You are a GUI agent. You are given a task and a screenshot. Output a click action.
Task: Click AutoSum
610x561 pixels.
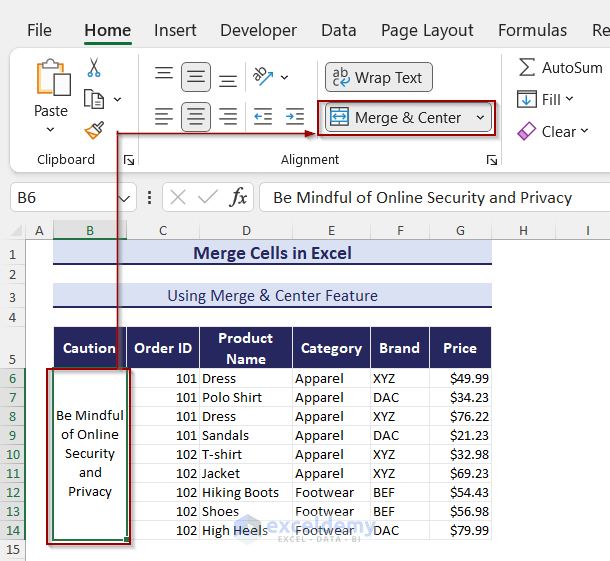pyautogui.click(x=560, y=68)
